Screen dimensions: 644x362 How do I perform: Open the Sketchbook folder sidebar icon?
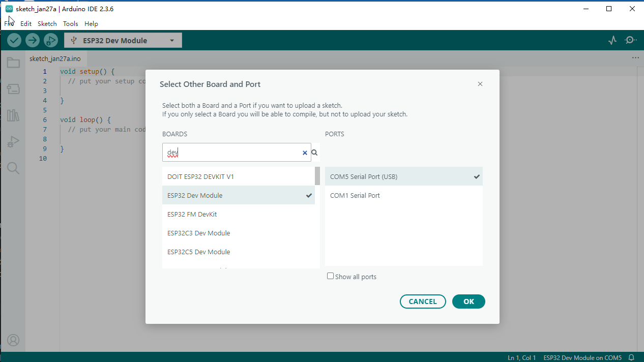pos(13,63)
